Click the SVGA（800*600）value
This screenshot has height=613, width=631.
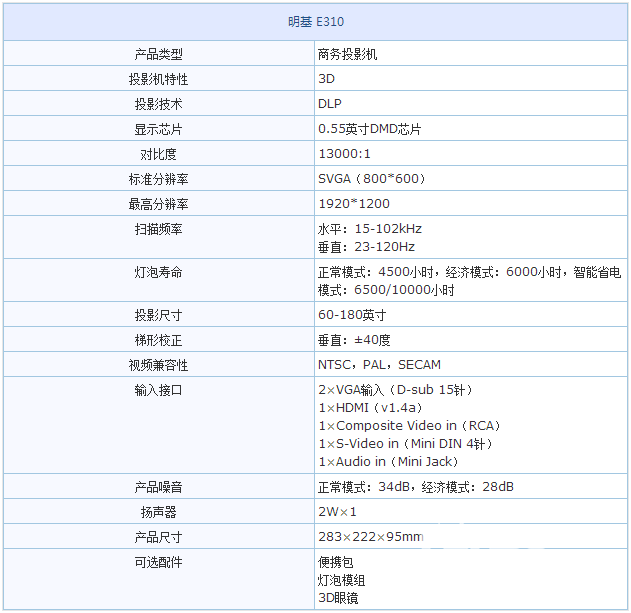[x=372, y=179]
